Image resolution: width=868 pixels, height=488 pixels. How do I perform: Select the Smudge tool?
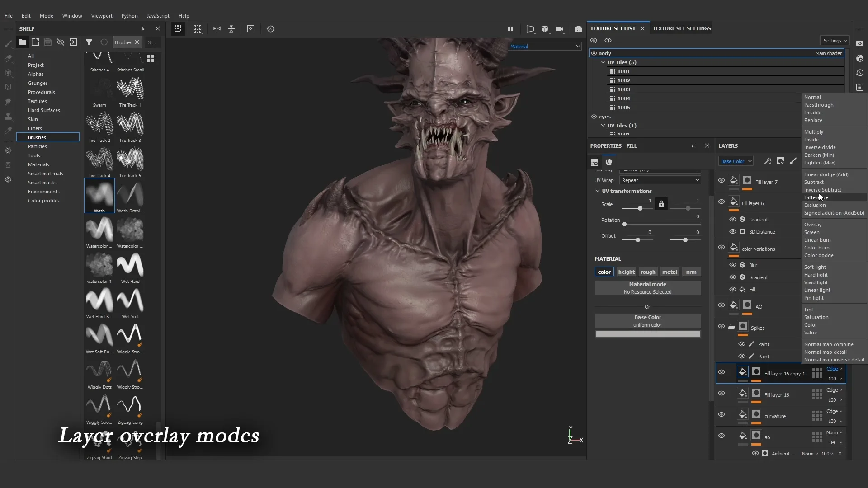pyautogui.click(x=8, y=100)
